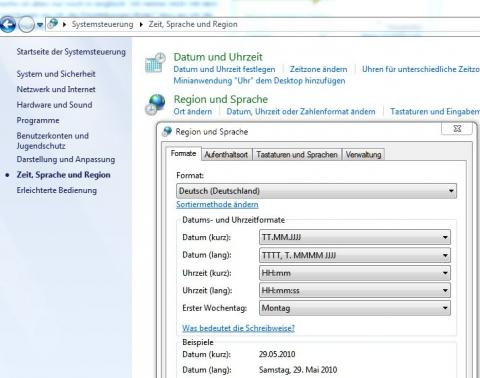The image size is (480, 378).
Task: Open Darstellung und Anpassung category
Action: (x=66, y=159)
